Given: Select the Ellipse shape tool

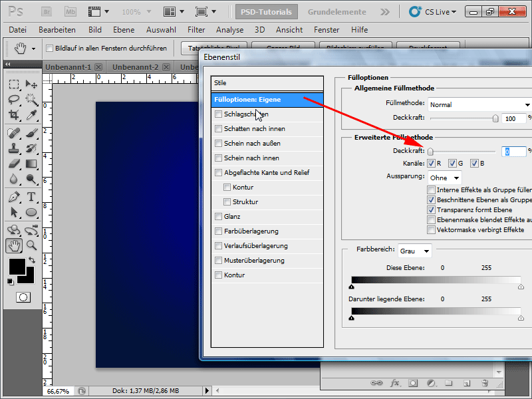Looking at the screenshot, I should pyautogui.click(x=31, y=212).
